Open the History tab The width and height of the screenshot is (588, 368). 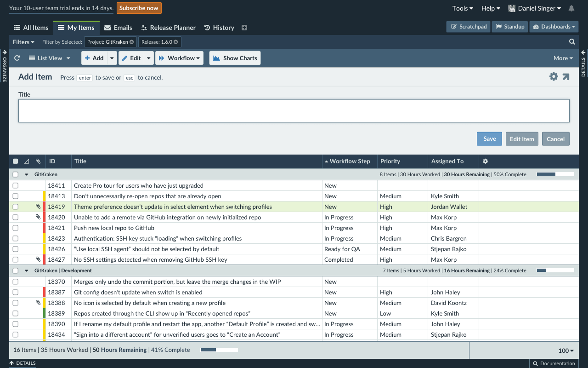219,28
